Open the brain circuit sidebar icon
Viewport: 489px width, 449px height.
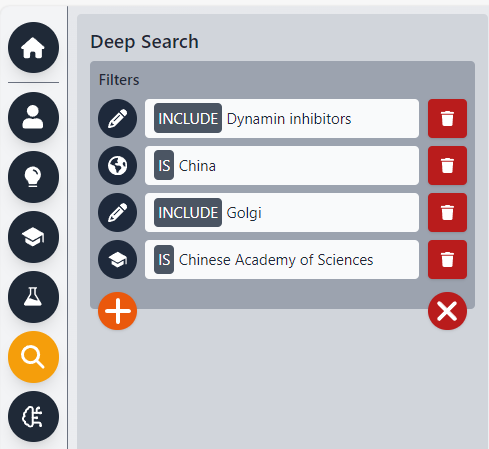click(x=33, y=417)
